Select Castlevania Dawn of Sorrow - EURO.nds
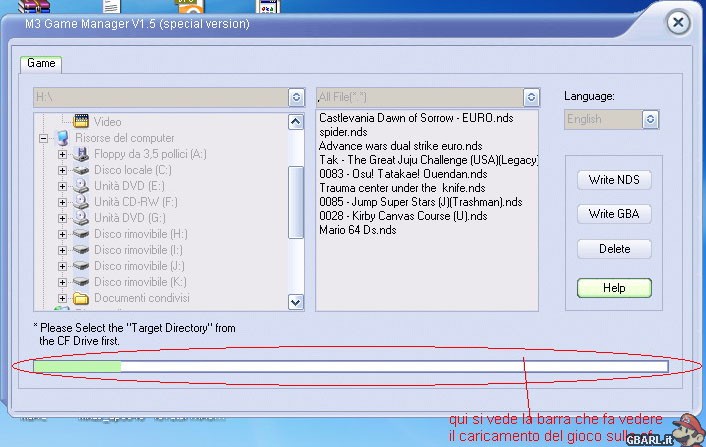The image size is (706, 447). 416,118
